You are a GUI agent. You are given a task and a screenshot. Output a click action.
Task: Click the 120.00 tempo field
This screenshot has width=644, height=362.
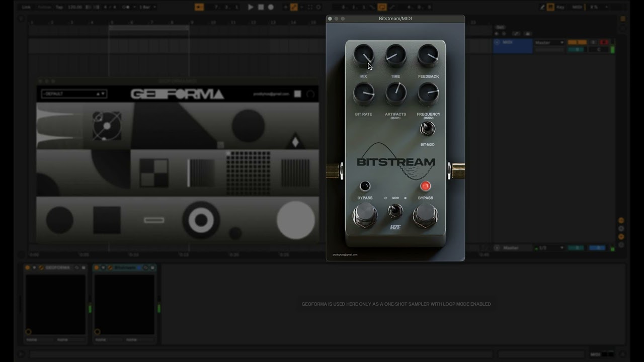[75, 7]
